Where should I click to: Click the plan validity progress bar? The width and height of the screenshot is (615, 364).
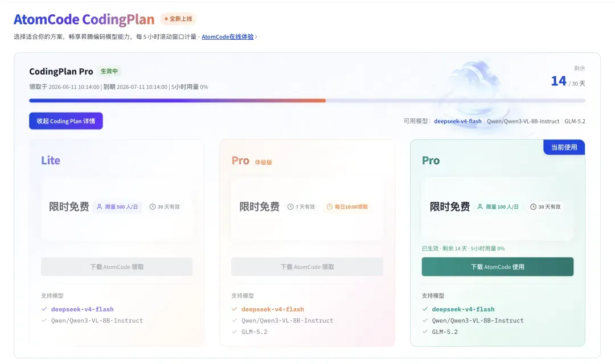pos(307,101)
